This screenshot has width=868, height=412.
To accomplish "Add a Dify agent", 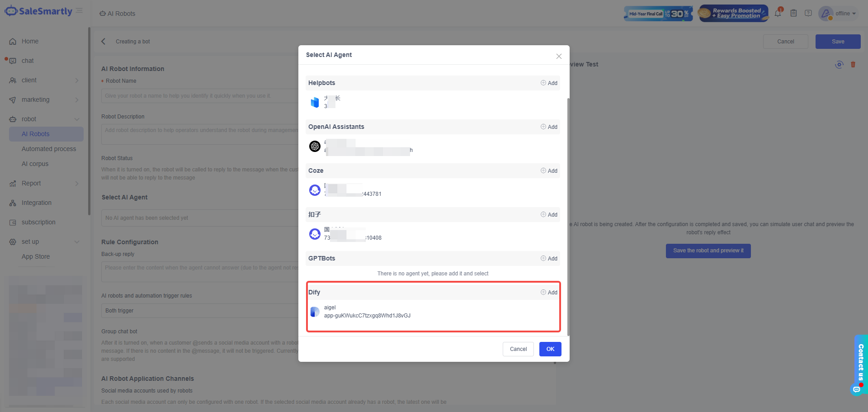I will coord(549,293).
